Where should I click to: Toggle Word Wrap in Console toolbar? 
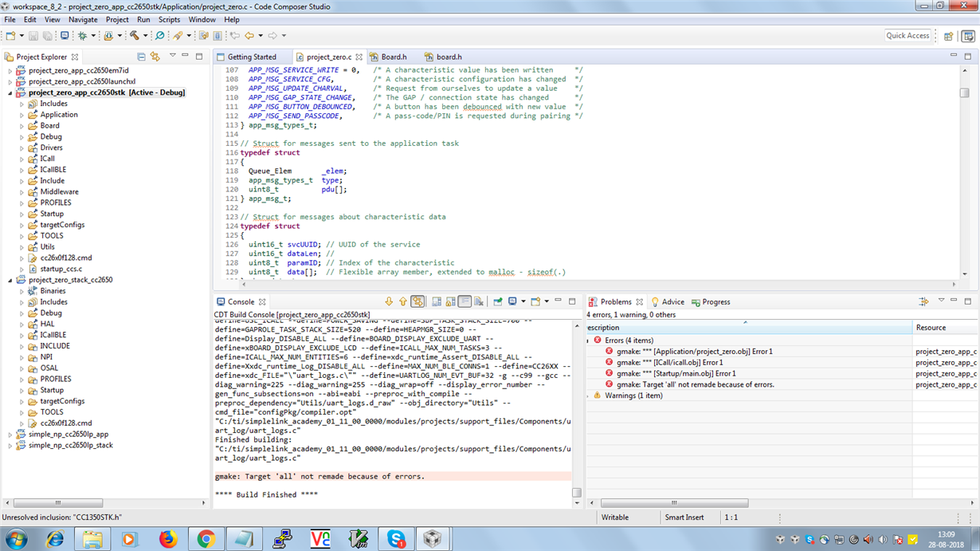click(x=465, y=302)
